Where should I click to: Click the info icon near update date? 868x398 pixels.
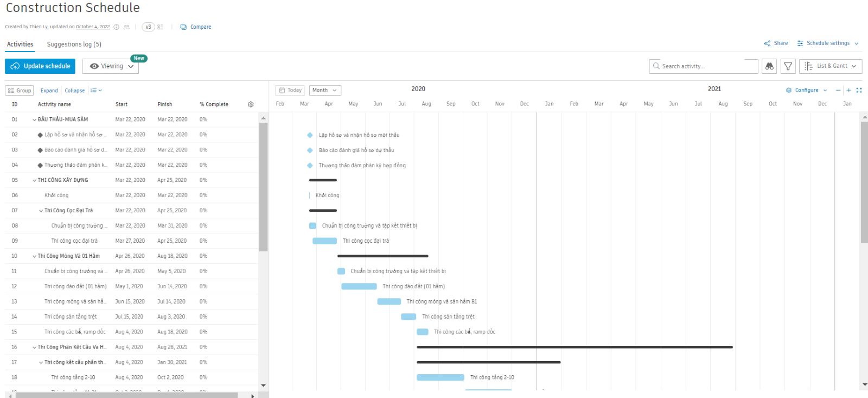(116, 27)
